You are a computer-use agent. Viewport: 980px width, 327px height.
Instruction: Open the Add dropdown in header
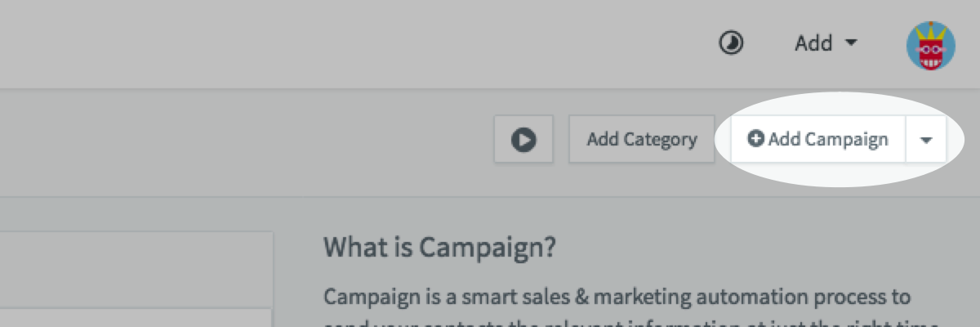826,43
